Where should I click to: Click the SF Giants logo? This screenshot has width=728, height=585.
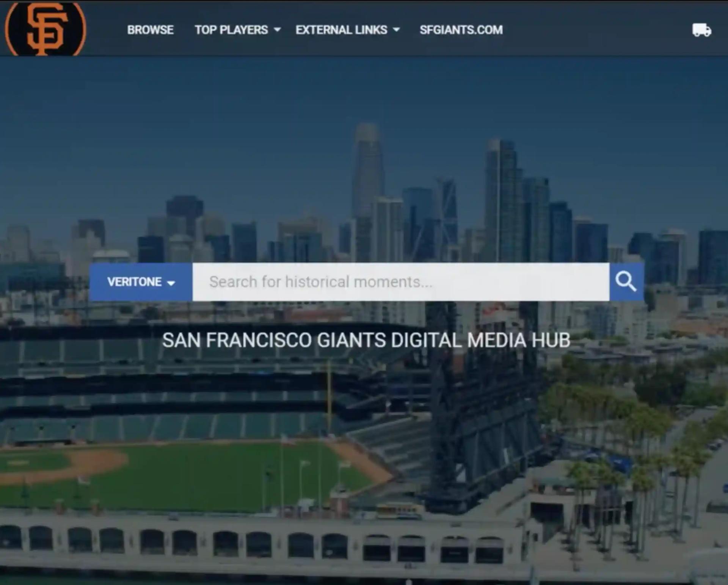(x=45, y=29)
